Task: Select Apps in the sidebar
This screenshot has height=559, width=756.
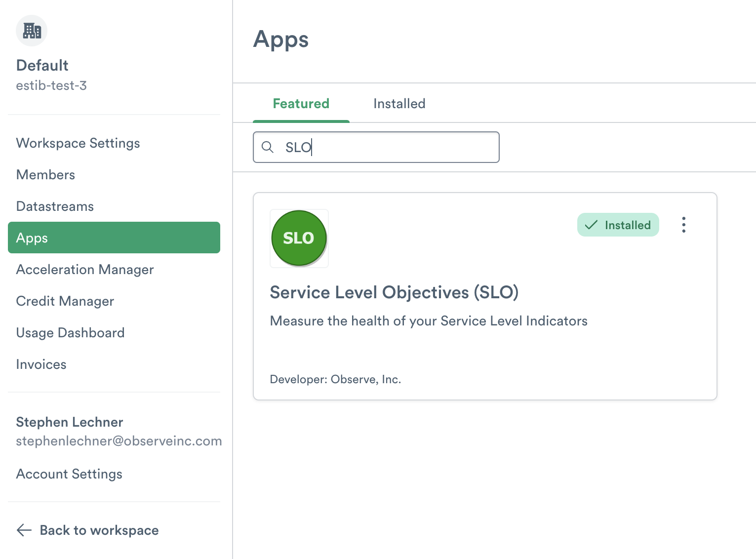Action: tap(114, 238)
